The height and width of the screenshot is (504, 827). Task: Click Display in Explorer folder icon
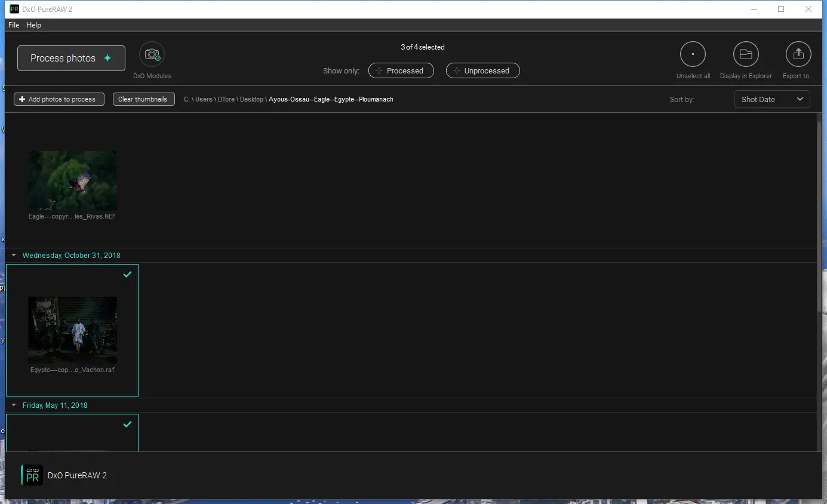tap(746, 54)
